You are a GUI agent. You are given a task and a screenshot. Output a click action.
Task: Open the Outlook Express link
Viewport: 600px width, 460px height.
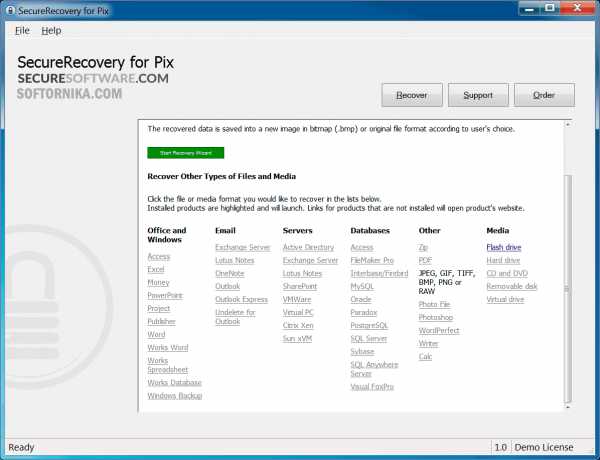coord(241,299)
